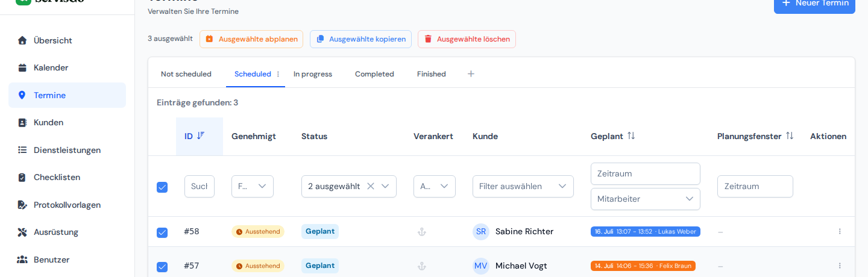Open the Kunde filter dropdown

pos(523,186)
